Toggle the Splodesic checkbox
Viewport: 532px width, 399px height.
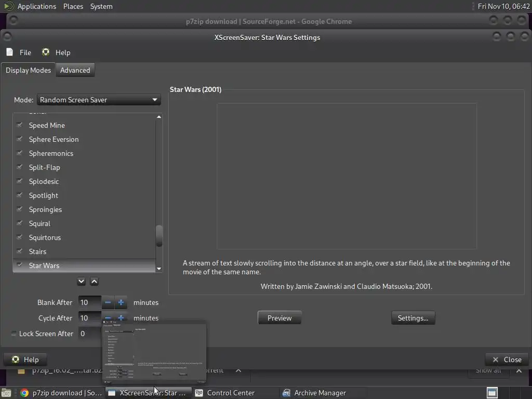19,181
